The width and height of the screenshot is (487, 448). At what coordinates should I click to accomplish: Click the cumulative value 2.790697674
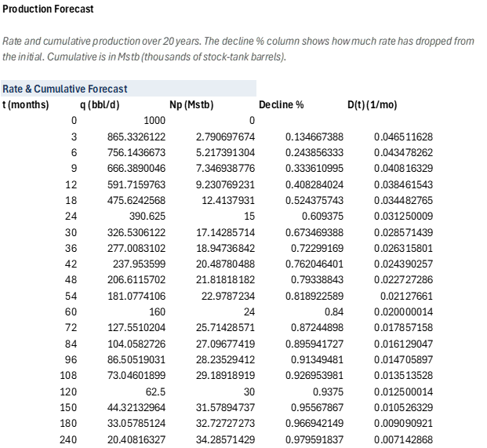[x=225, y=137]
